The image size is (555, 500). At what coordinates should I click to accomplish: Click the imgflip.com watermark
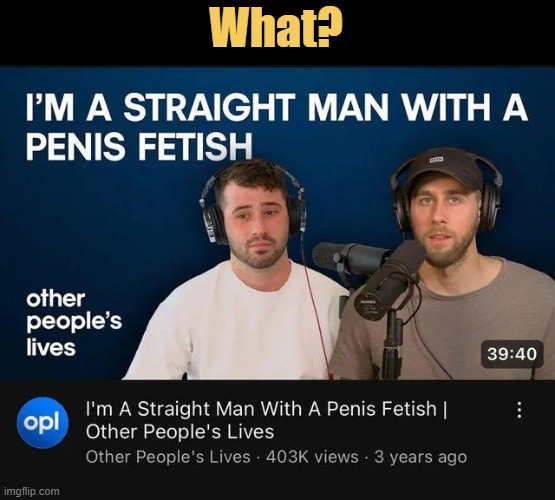(32, 491)
